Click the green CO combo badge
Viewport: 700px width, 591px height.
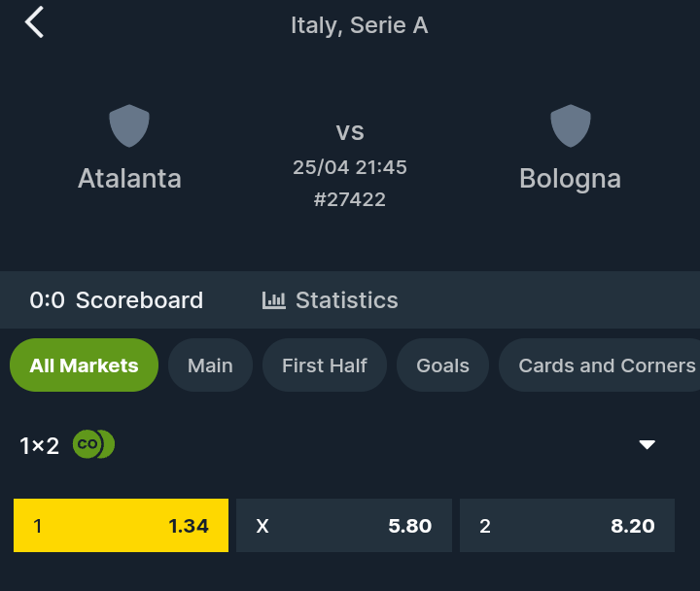(x=93, y=444)
